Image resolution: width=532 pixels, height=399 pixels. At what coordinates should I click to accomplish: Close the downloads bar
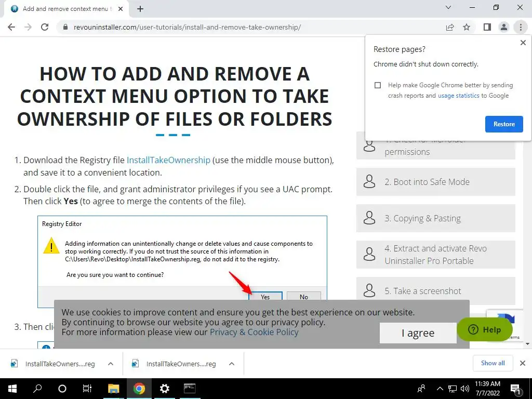(x=523, y=363)
